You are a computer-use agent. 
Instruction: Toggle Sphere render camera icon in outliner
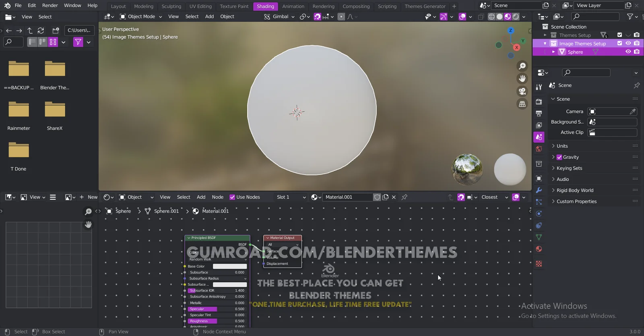[637, 52]
